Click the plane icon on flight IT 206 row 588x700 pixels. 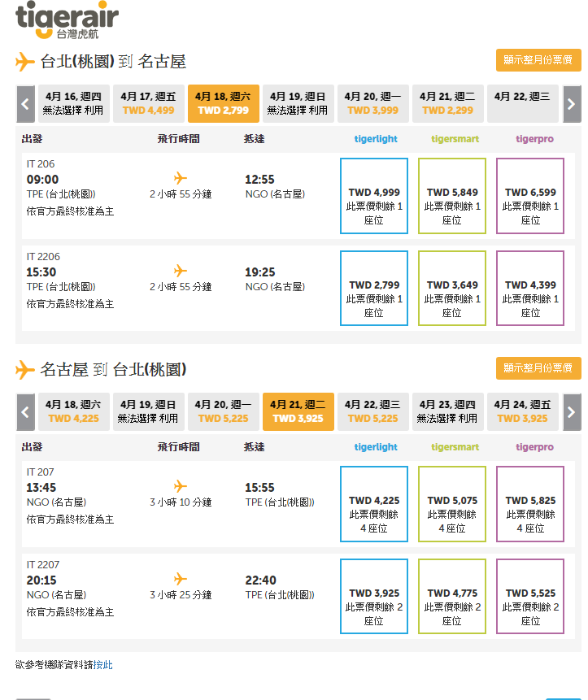pos(181,178)
